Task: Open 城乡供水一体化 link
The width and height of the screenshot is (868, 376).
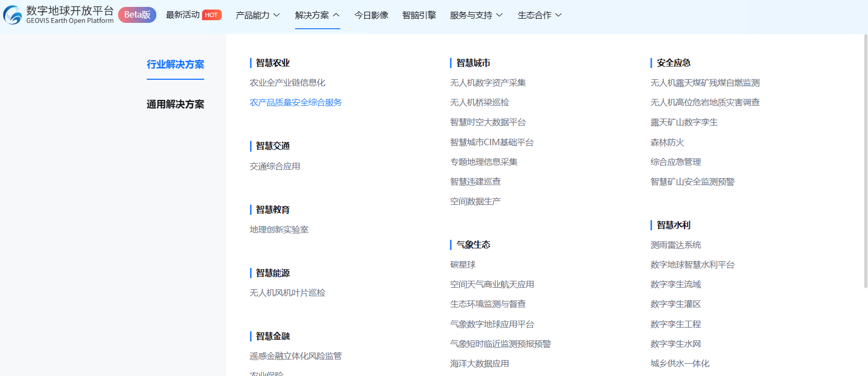Action: tap(680, 364)
